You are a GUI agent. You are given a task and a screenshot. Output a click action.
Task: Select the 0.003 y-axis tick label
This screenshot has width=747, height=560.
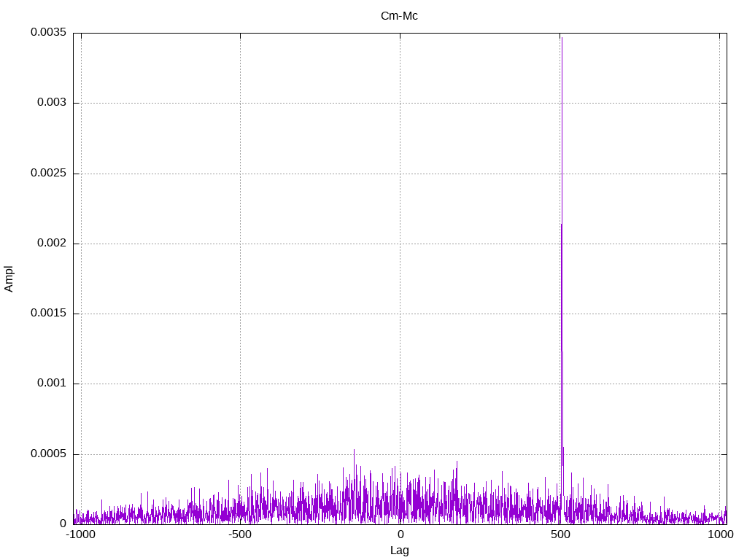52,102
